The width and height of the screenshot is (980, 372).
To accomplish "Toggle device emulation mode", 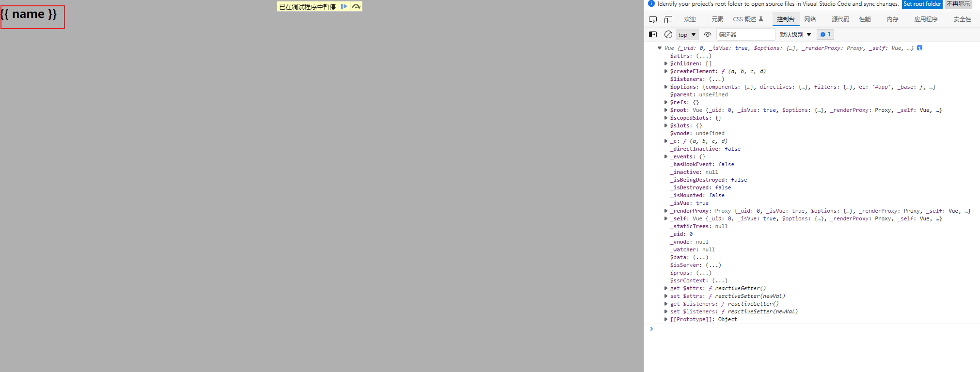I will (x=668, y=19).
